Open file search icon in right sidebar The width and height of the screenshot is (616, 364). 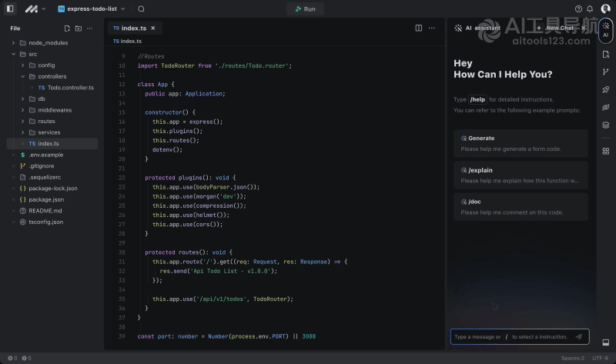point(606,55)
